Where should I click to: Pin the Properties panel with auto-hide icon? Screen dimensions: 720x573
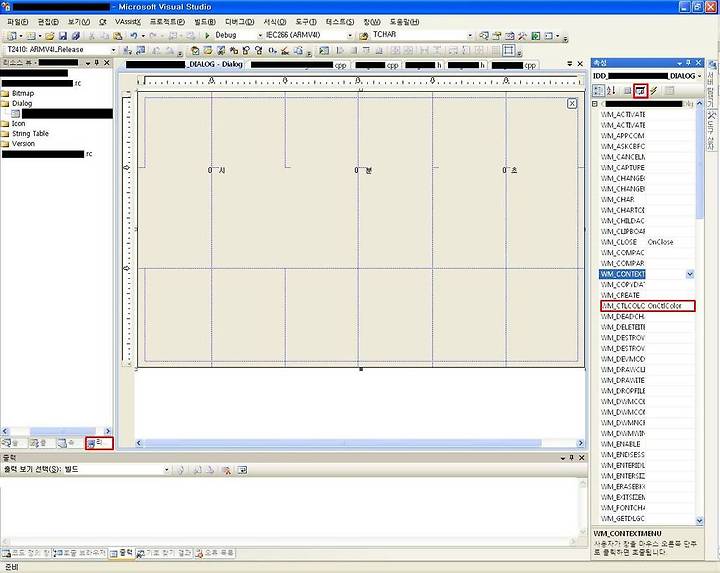coord(688,62)
